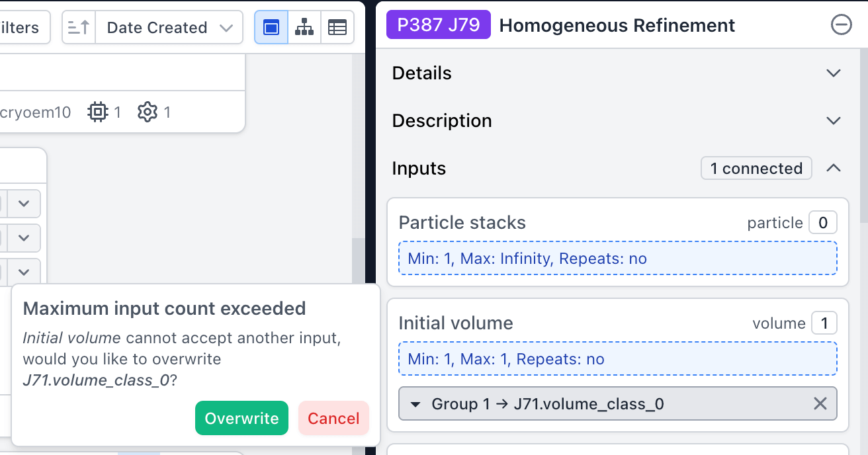
Task: Toggle the highlighted card view button
Action: [271, 27]
